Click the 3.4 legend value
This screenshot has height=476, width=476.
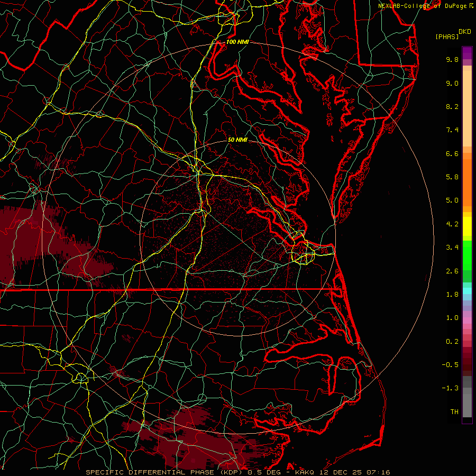point(452,248)
